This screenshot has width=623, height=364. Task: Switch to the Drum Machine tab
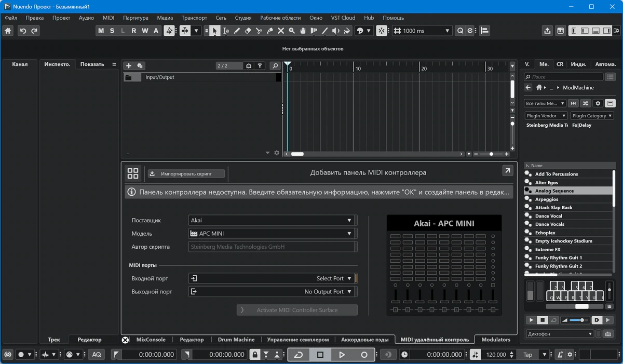(236, 340)
